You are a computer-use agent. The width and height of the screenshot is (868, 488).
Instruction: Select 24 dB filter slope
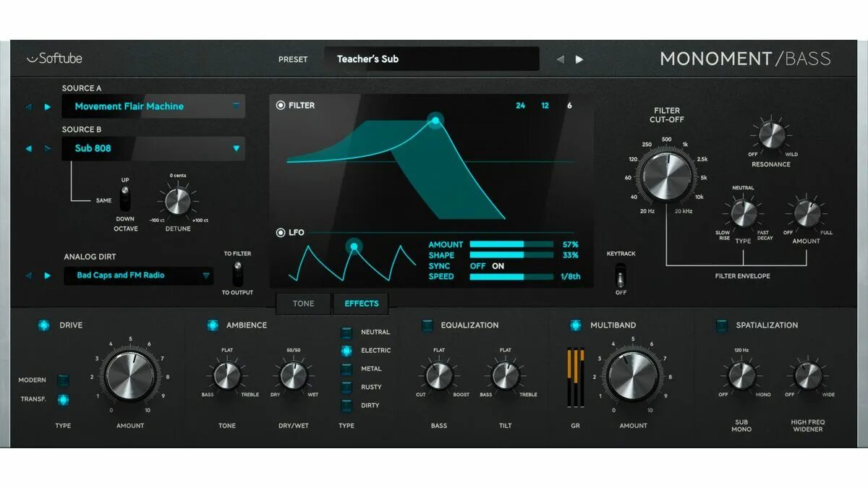coord(520,106)
